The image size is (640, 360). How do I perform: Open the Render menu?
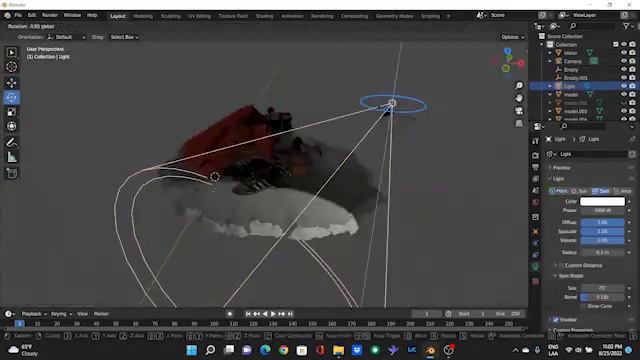[50, 16]
